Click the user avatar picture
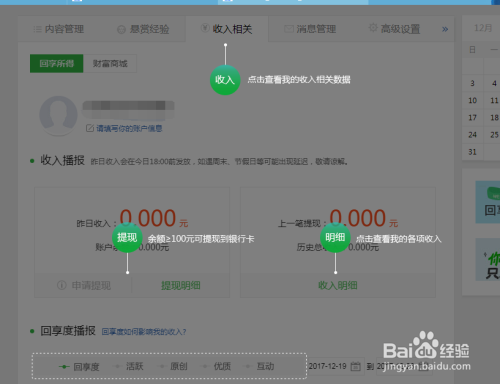The height and width of the screenshot is (384, 500). click(58, 115)
